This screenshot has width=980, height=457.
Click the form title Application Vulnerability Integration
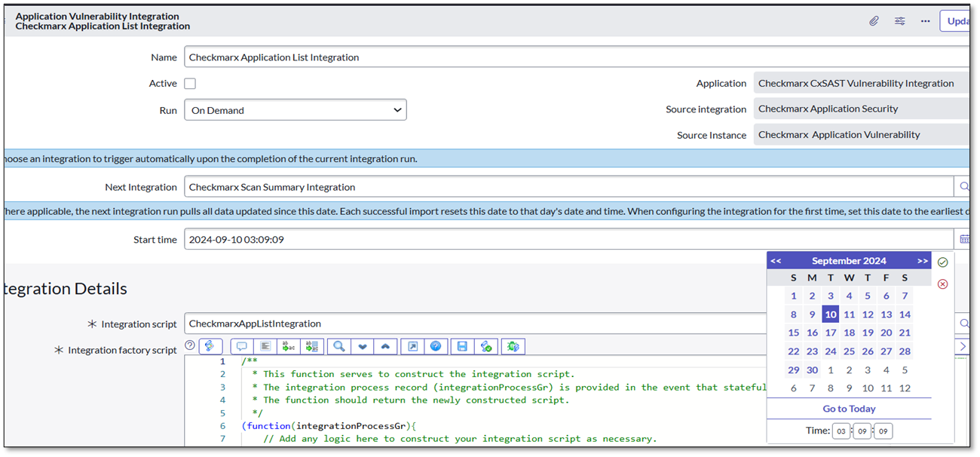pyautogui.click(x=97, y=16)
